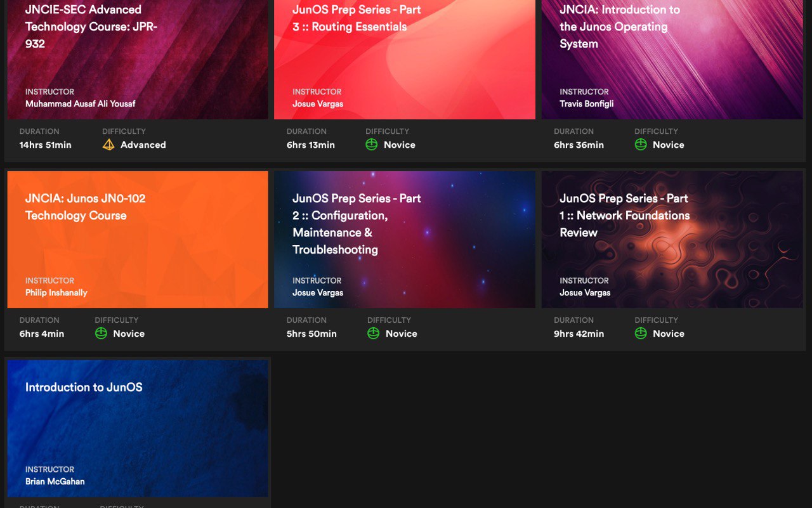Click the 9hrs 42min duration value
This screenshot has width=812, height=508.
579,334
